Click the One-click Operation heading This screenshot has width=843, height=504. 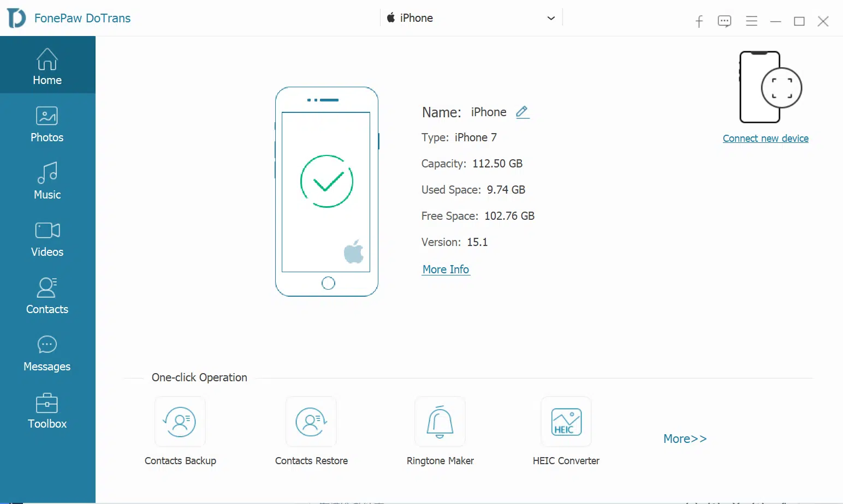click(199, 377)
